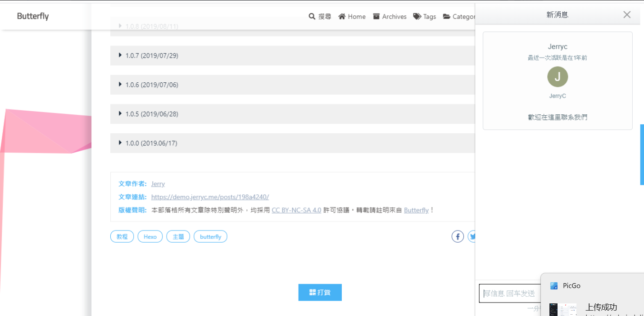Click the 版權聲明 label
The image size is (644, 316).
[x=132, y=210]
